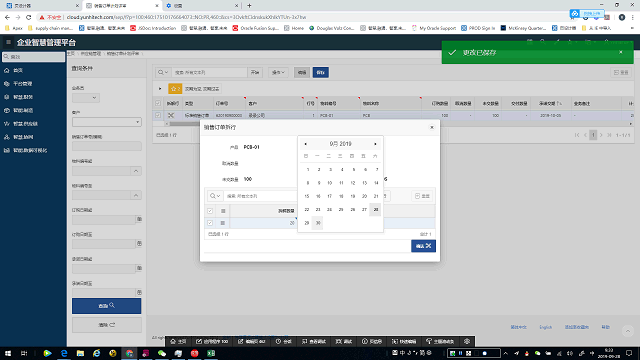Open the dialog grid search column dropdown
This screenshot has width=640, height=360.
click(x=215, y=196)
